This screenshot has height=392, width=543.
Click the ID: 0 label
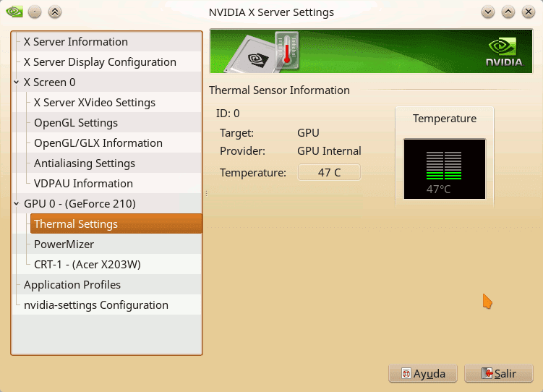coord(228,114)
